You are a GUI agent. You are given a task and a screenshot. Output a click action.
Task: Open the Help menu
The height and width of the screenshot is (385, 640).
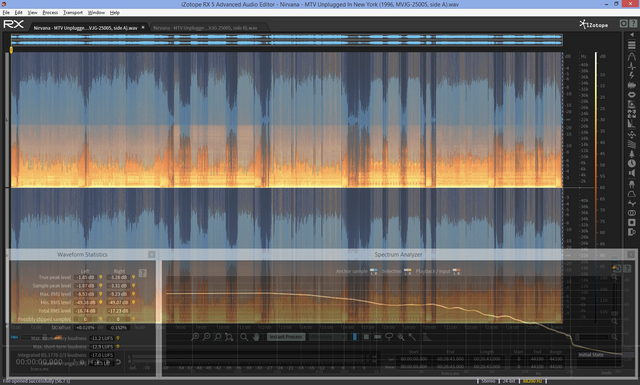point(115,13)
